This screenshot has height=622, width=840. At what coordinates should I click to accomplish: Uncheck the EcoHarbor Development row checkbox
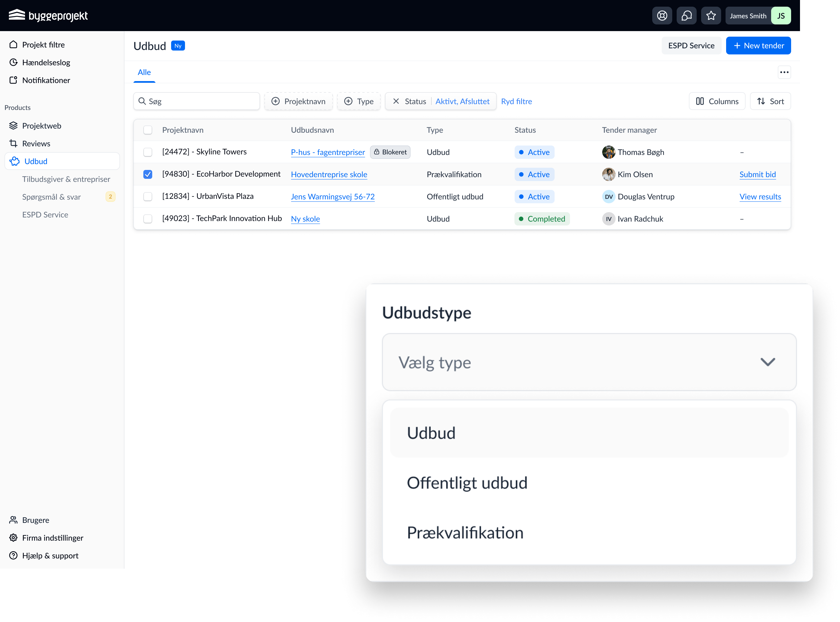148,174
